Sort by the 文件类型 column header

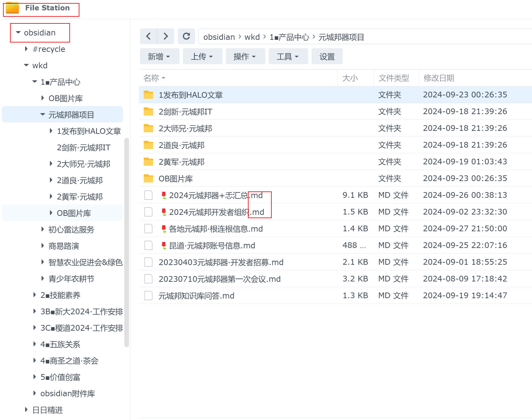396,78
